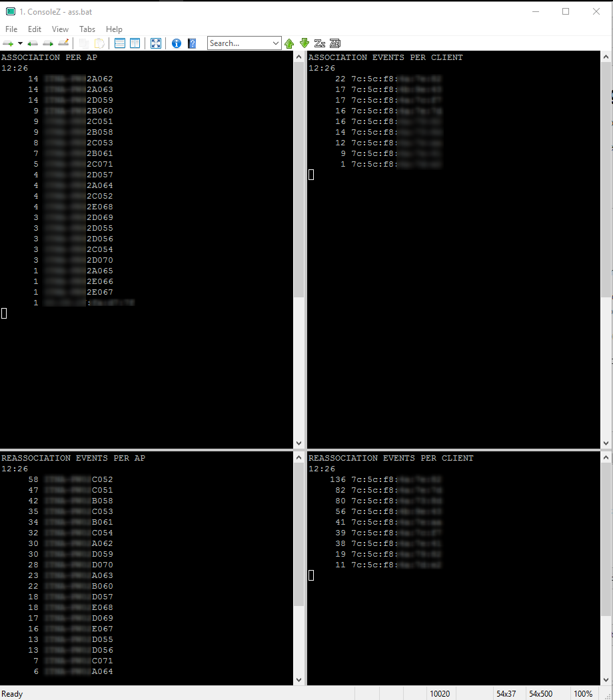
Task: Click scroll-up arrow of Association Events Per Client pane
Action: point(606,57)
